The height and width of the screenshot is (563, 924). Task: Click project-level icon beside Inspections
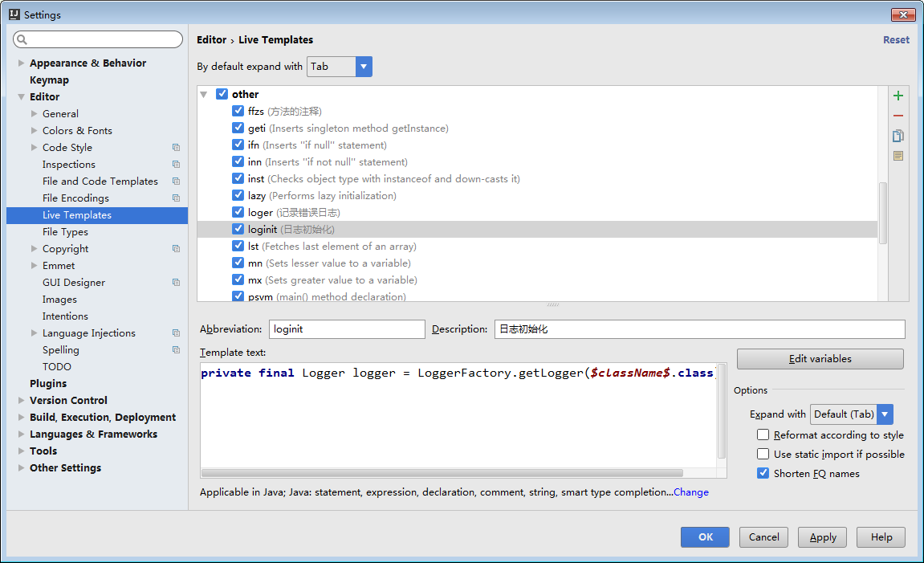[176, 165]
